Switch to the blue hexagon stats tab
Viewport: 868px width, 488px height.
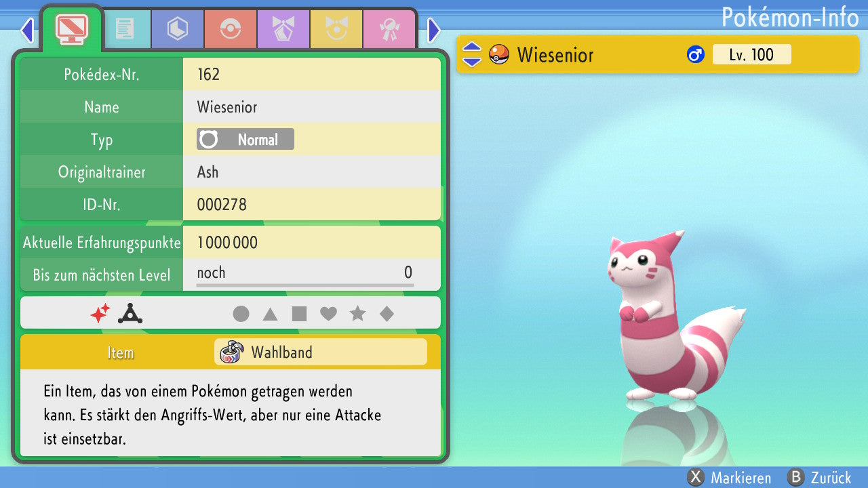click(177, 28)
